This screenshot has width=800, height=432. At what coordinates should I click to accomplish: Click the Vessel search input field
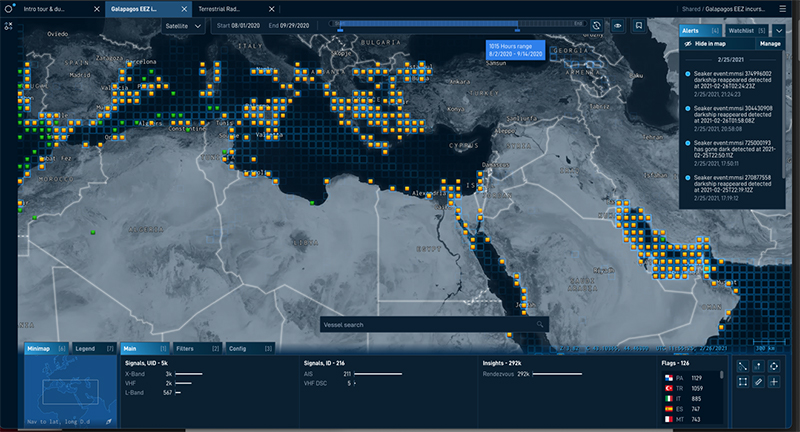[434, 324]
